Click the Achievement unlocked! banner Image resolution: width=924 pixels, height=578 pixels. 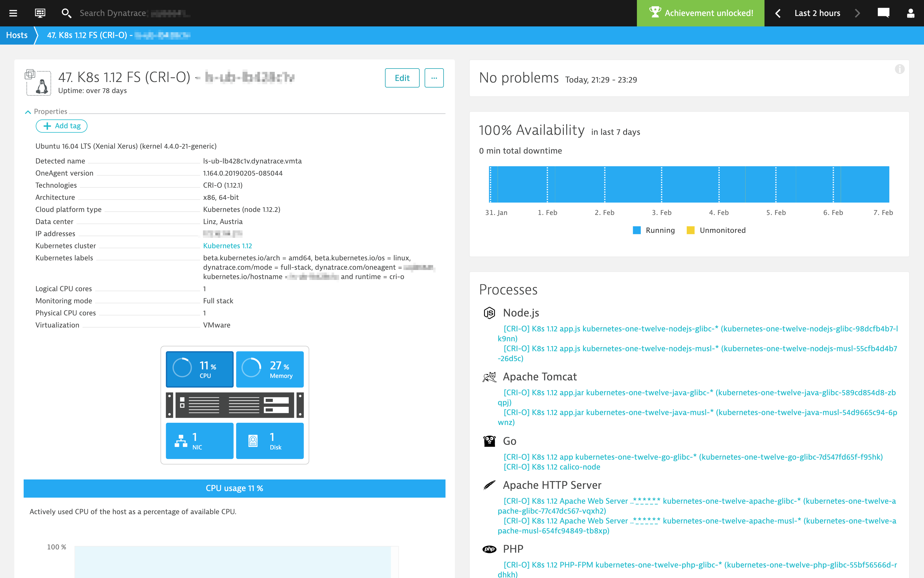(x=700, y=13)
